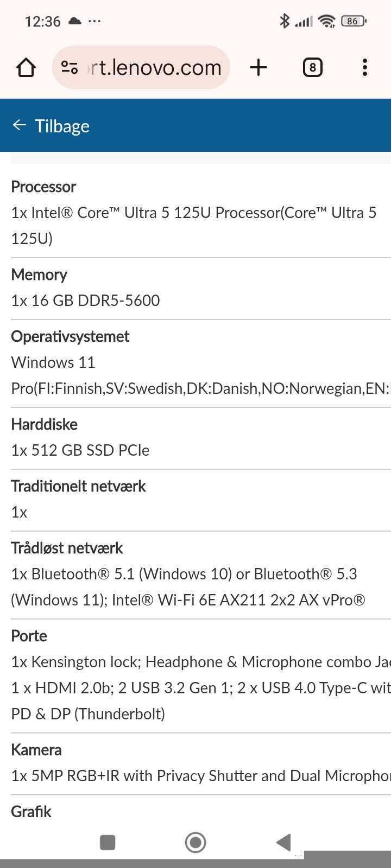Tap the browser home icon
The image size is (391, 868).
tap(26, 68)
